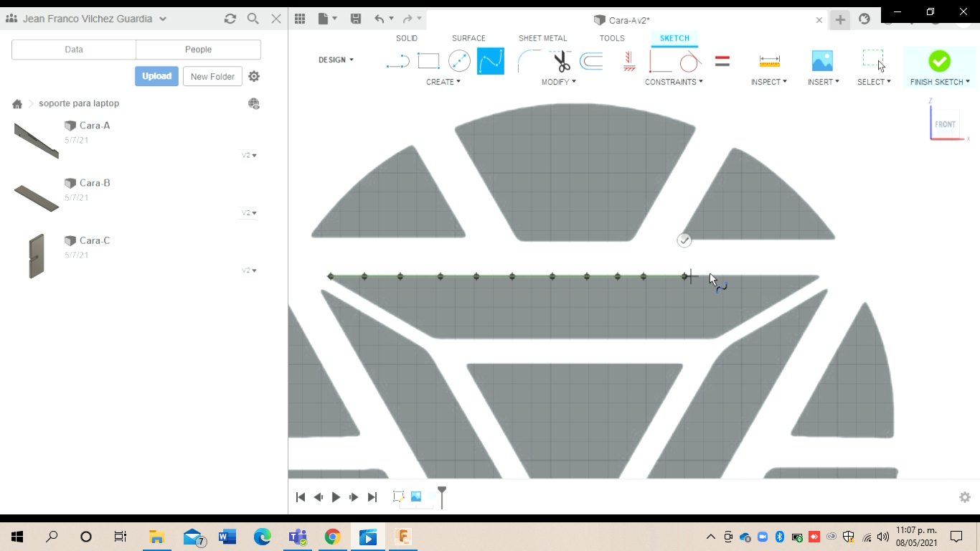Search in the data panel
This screenshot has width=980, height=551.
point(253,19)
